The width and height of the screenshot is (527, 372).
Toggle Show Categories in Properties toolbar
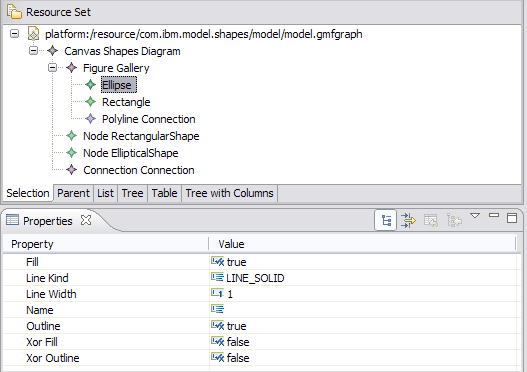(x=386, y=220)
